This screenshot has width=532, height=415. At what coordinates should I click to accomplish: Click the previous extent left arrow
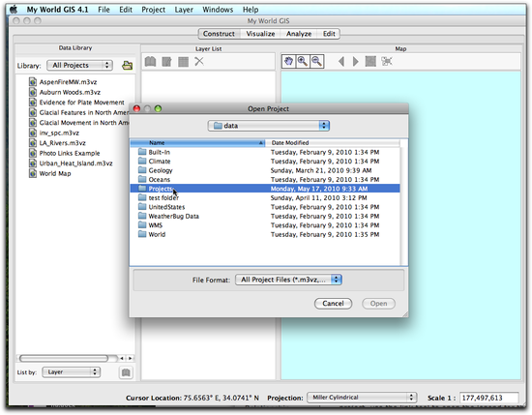coord(341,61)
